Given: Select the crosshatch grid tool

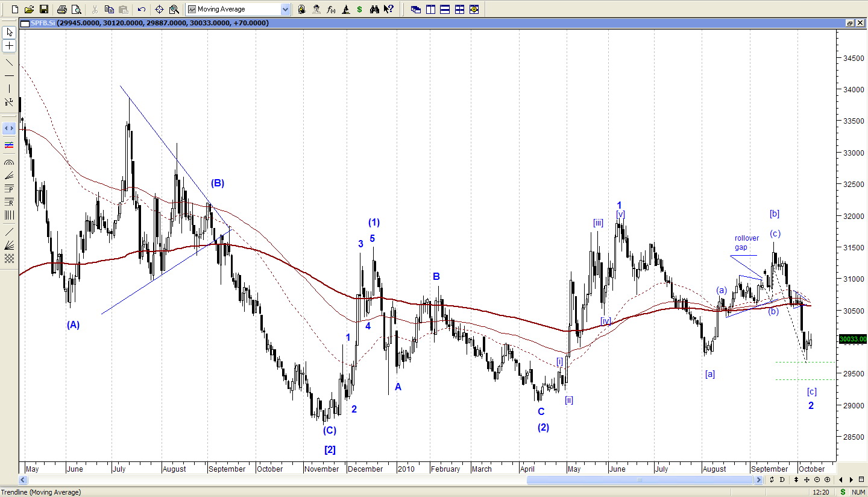Looking at the screenshot, I should (x=9, y=258).
